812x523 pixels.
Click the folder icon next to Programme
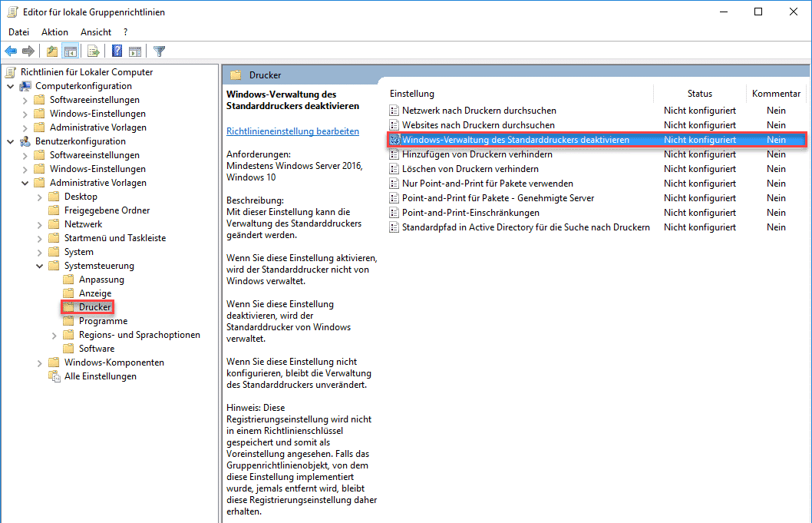(68, 321)
